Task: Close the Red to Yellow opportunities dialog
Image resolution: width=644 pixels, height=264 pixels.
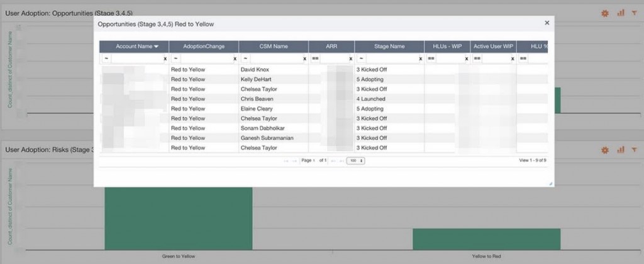Action: pos(547,23)
